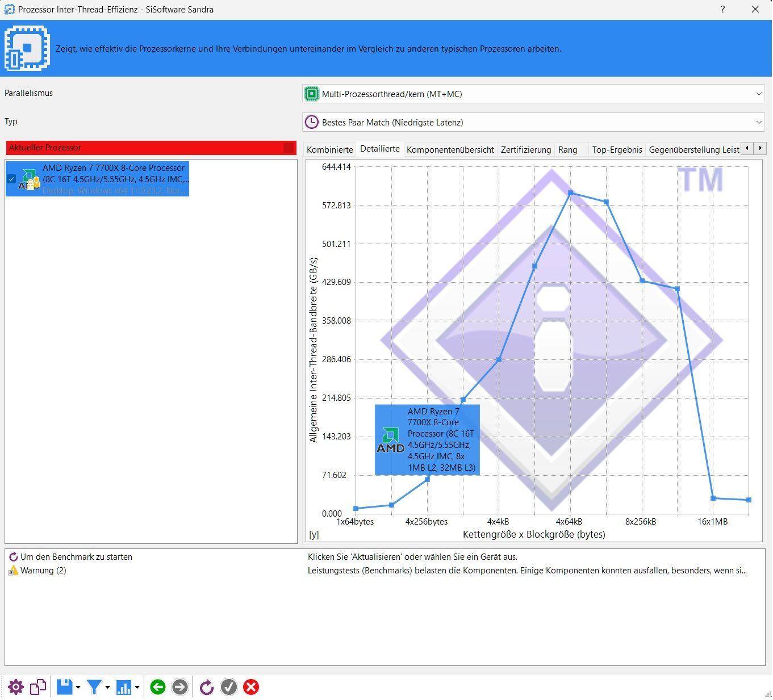Click the Sandra processor header icon
The image size is (773, 700).
pyautogui.click(x=27, y=48)
